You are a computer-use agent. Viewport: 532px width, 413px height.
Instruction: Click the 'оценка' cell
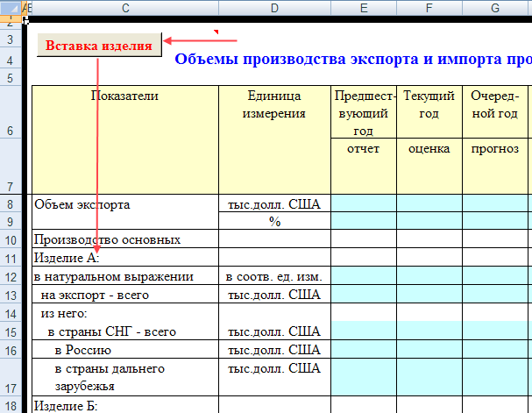coord(429,166)
